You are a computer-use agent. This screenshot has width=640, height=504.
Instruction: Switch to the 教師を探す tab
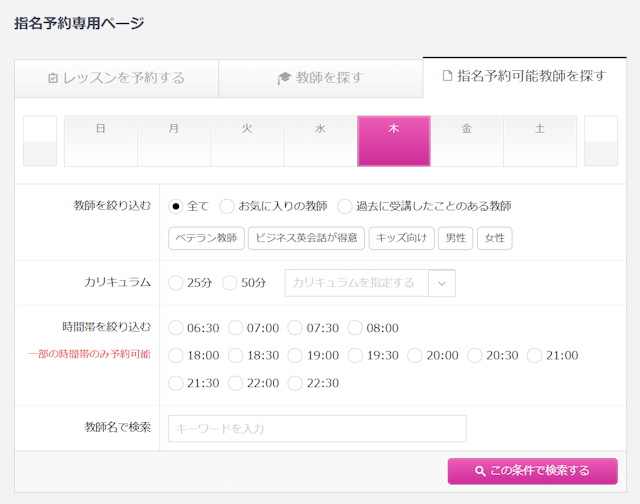click(321, 78)
